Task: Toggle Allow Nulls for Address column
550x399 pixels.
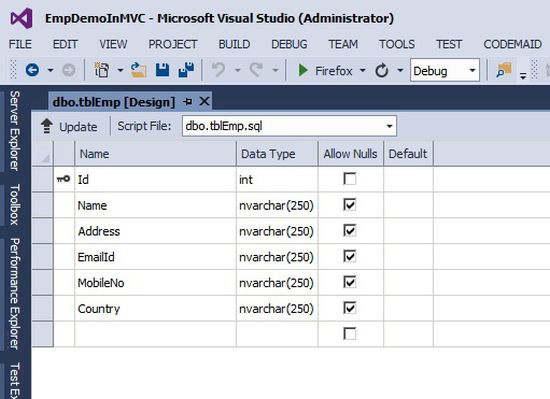Action: [x=350, y=231]
